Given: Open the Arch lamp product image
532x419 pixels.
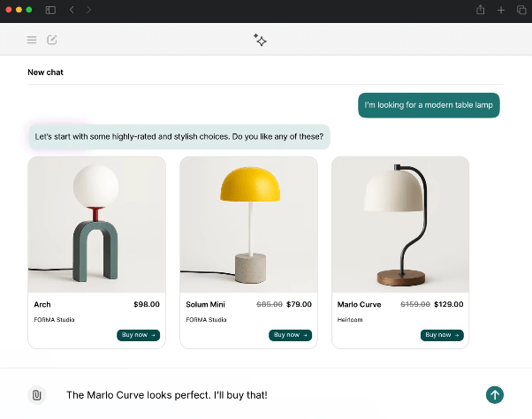Looking at the screenshot, I should pyautogui.click(x=96, y=225).
